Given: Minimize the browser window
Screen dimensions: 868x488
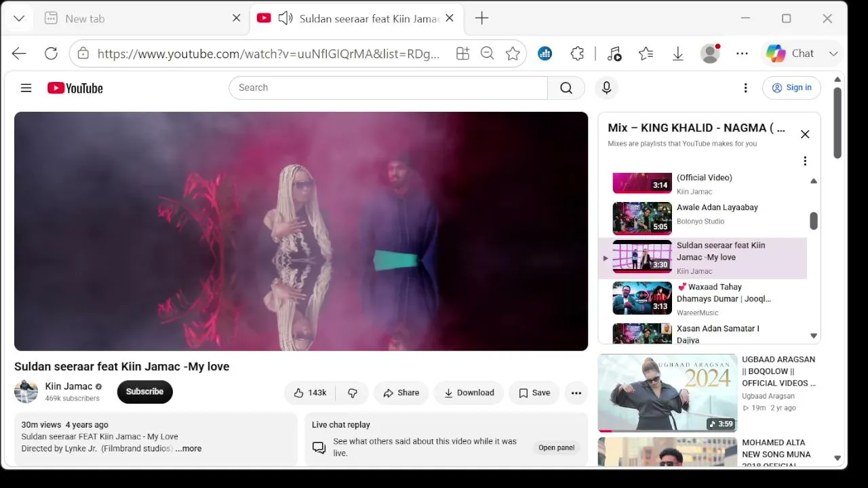Looking at the screenshot, I should coord(745,18).
